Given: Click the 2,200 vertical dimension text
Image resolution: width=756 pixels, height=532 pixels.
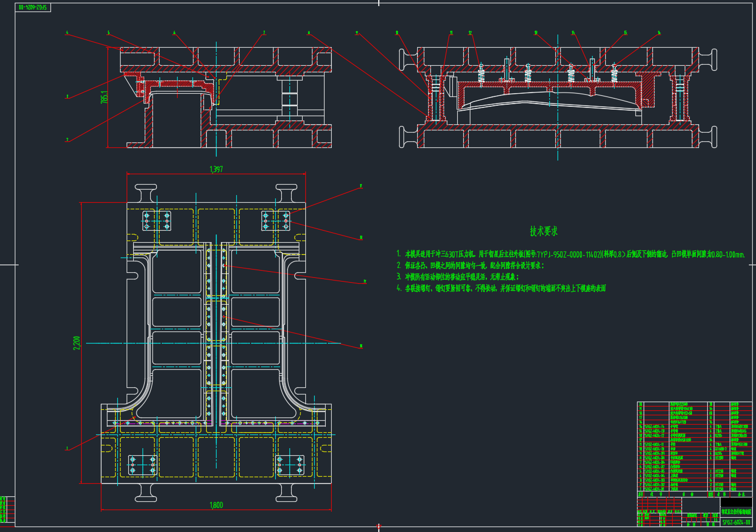Looking at the screenshot, I should pos(77,343).
